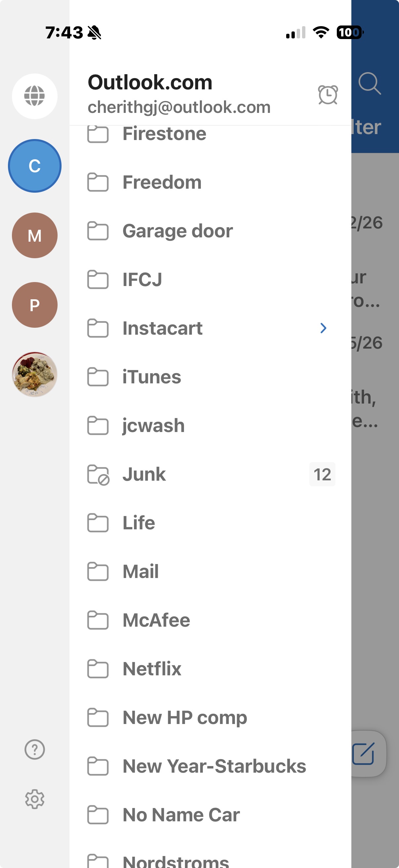Open Settings gear icon
The height and width of the screenshot is (868, 399).
click(35, 799)
